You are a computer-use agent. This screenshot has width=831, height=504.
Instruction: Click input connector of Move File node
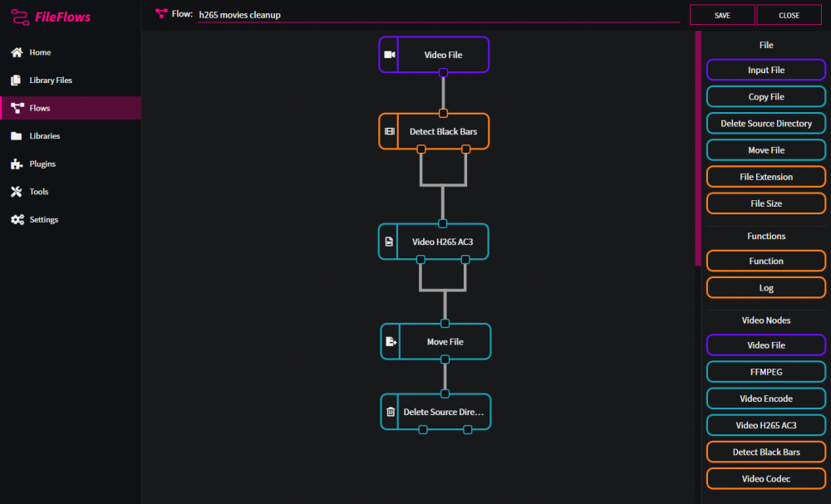445,324
